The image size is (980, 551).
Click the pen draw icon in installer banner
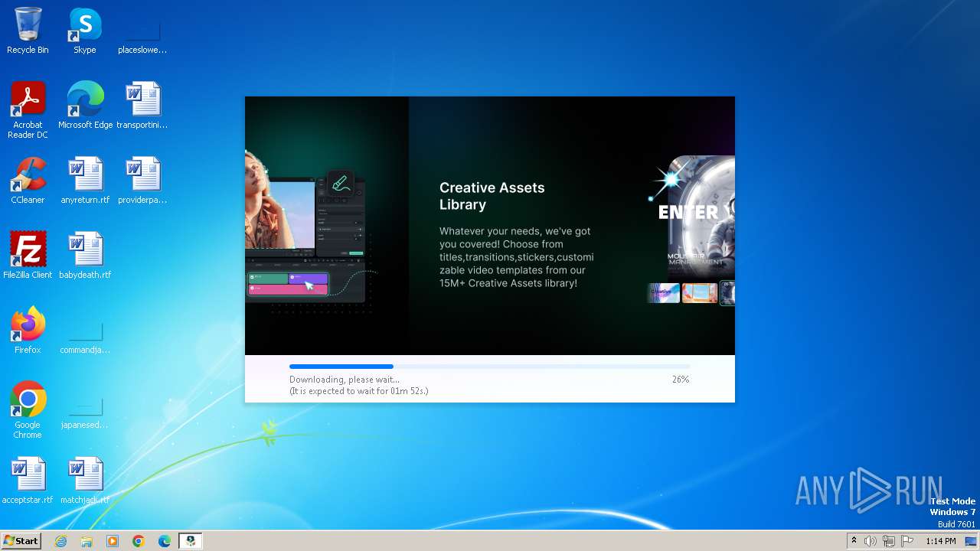[341, 184]
